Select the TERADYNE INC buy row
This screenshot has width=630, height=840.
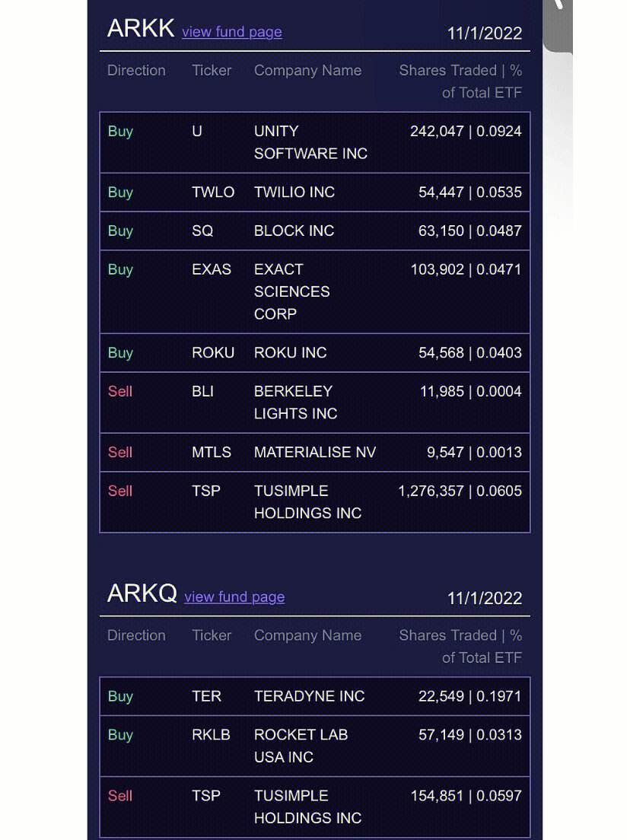point(315,696)
